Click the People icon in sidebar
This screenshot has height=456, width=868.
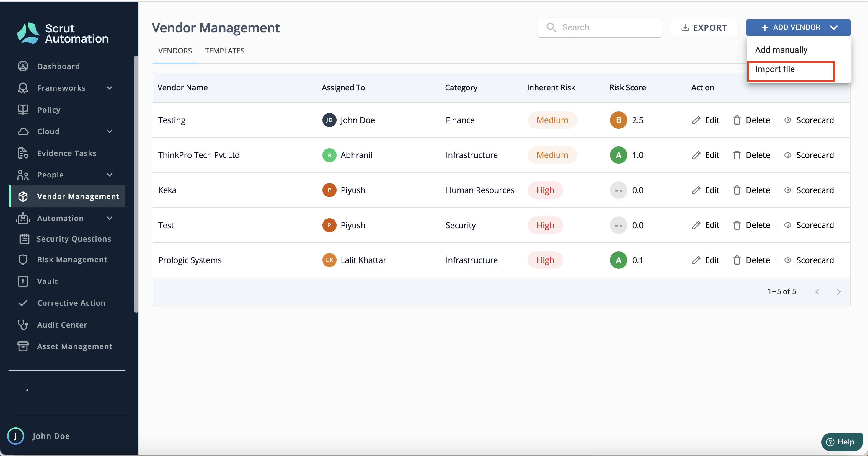point(23,175)
